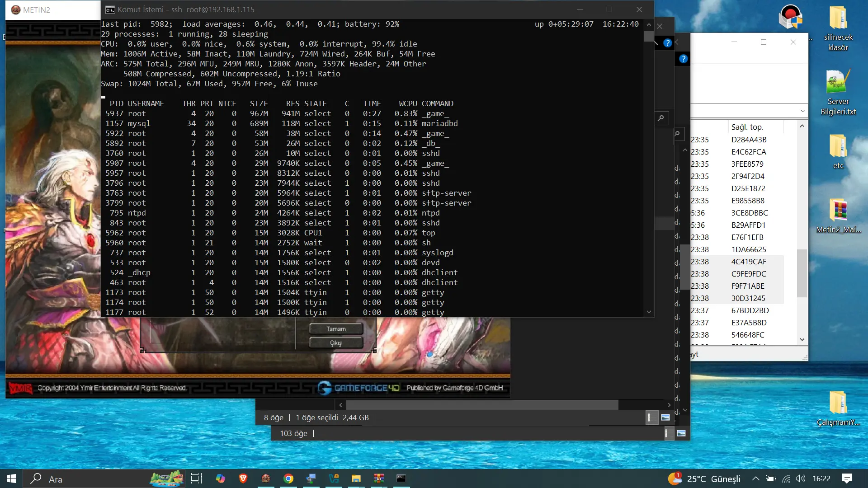The width and height of the screenshot is (868, 488).
Task: Click the Copilot icon in the taskbar
Action: [x=221, y=479]
